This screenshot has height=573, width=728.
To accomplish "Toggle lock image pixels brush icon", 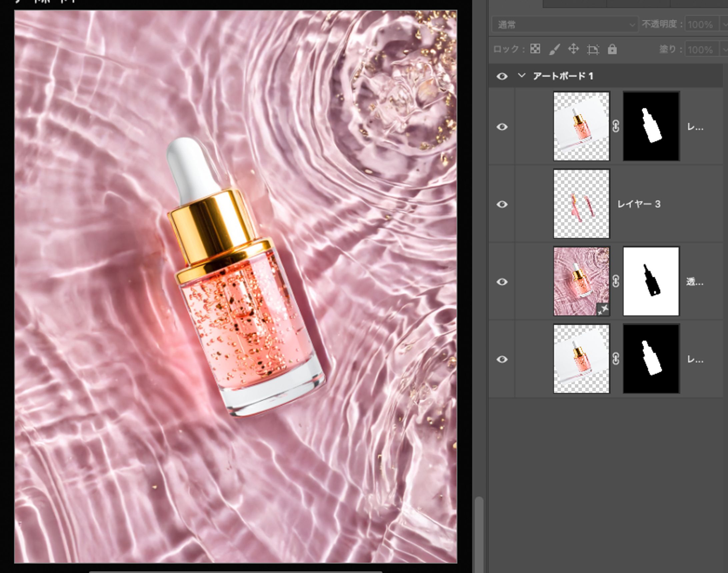I will click(x=555, y=49).
